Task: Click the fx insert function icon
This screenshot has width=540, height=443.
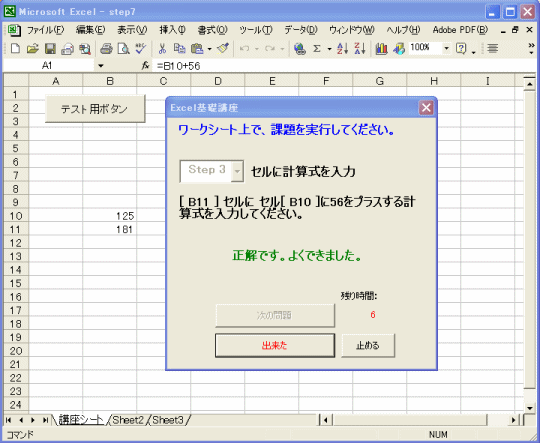Action: pos(145,65)
